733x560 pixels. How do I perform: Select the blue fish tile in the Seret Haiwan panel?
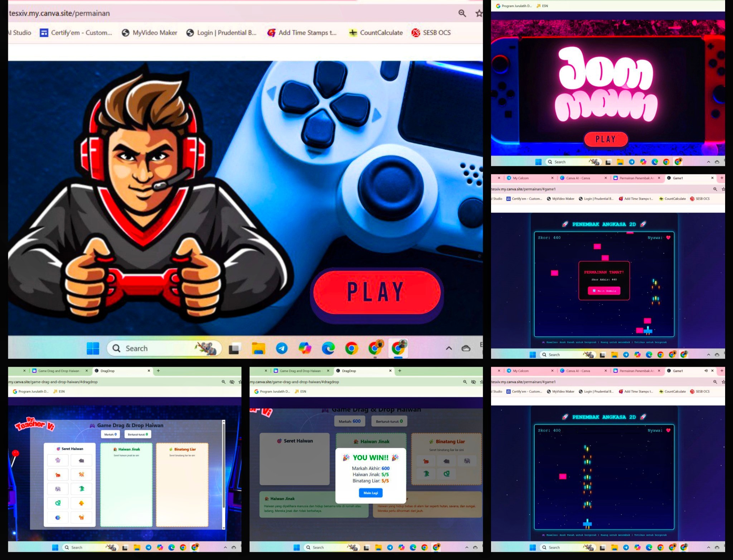tap(58, 518)
